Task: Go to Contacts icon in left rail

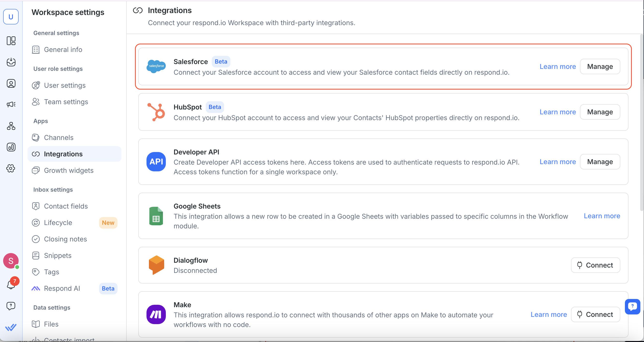Action: point(11,83)
